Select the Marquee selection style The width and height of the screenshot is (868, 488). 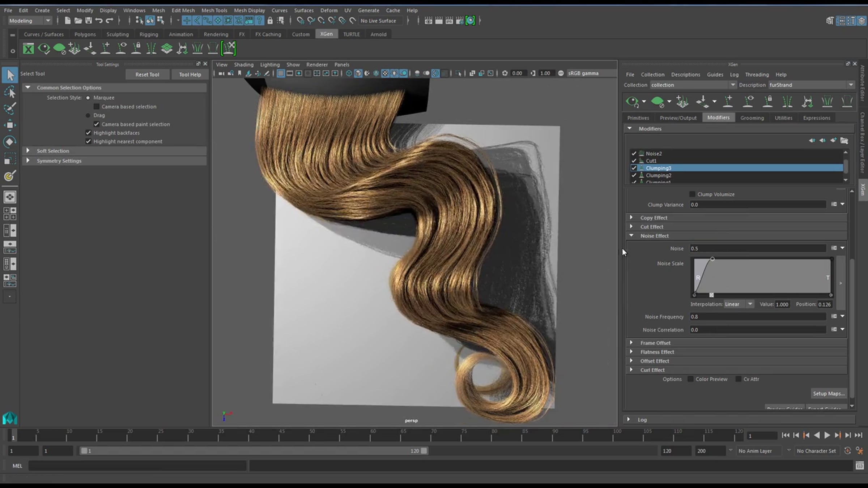point(88,98)
